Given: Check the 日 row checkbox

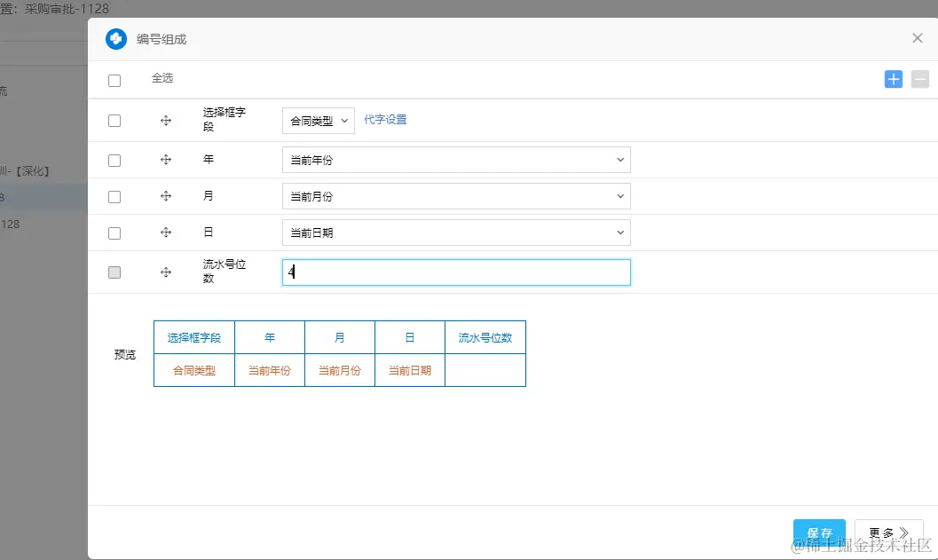Looking at the screenshot, I should 114,233.
